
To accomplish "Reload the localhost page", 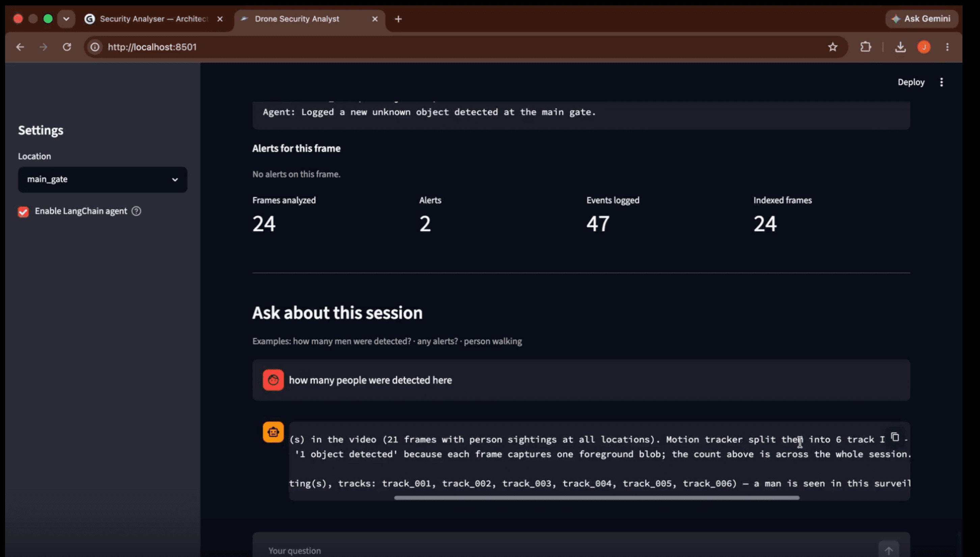I will click(67, 47).
